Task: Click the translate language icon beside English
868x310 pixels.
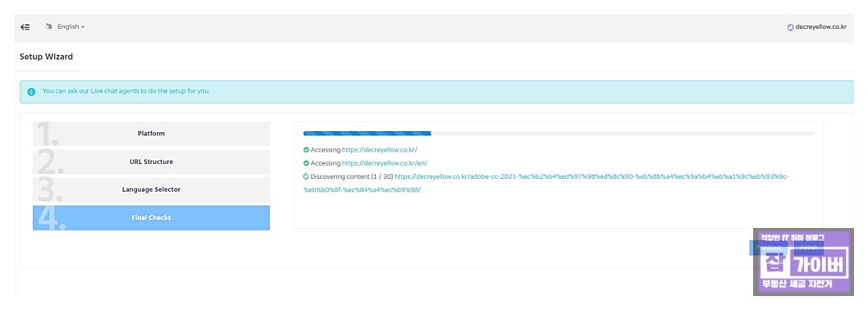Action: click(48, 26)
